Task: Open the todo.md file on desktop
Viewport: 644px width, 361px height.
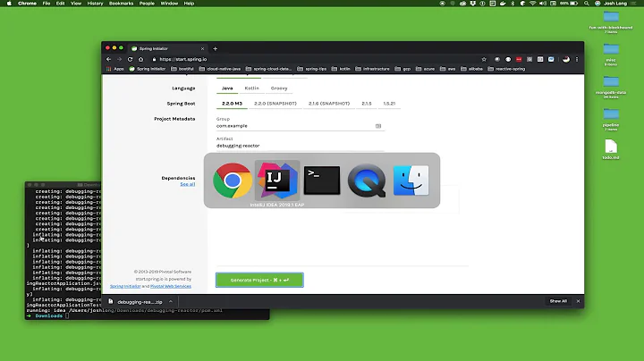Action: click(612, 149)
